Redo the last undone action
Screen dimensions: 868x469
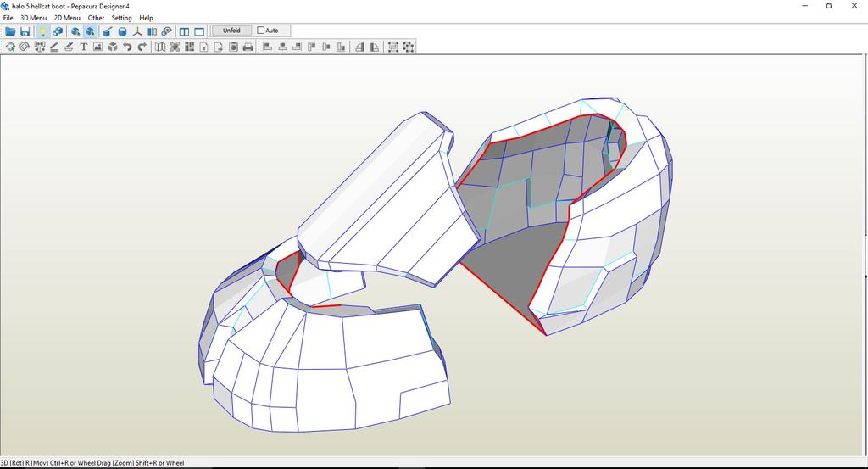click(142, 47)
